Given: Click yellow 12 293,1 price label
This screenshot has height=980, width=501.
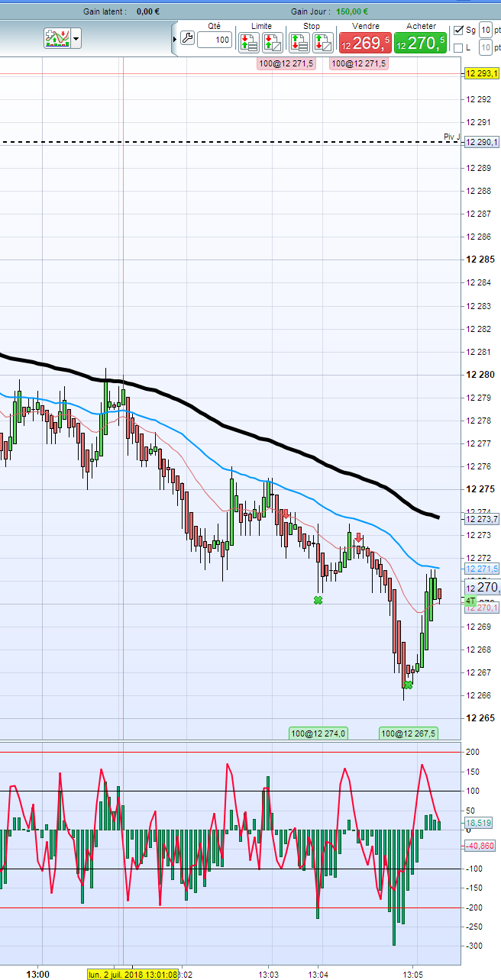Looking at the screenshot, I should (481, 74).
